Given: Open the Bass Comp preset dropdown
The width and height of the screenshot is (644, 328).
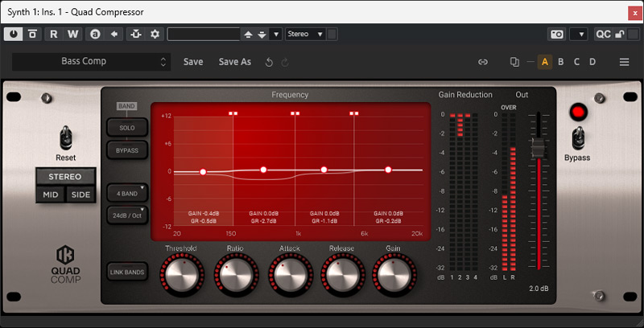Looking at the screenshot, I should (91, 62).
